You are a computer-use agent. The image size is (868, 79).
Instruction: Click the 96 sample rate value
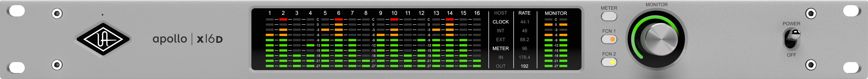click(524, 48)
